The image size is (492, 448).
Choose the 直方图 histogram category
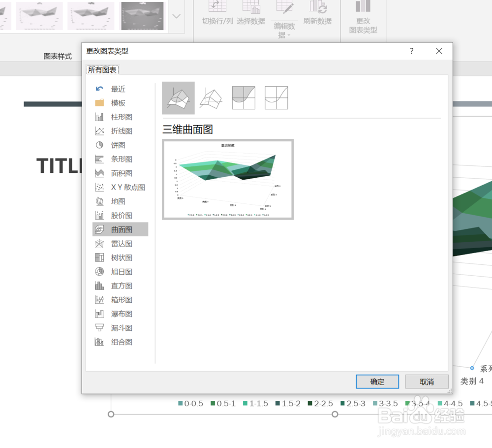120,286
